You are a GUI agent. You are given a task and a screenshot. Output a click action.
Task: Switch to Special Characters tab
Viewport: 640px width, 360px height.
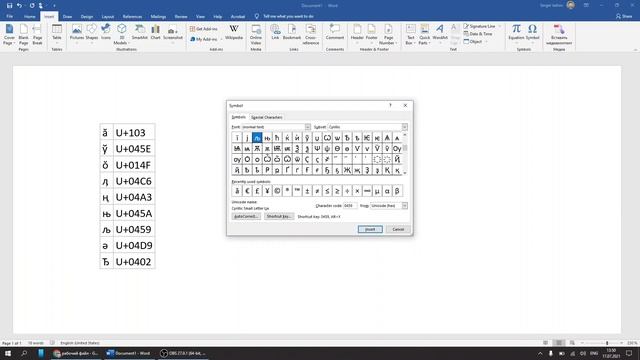pyautogui.click(x=267, y=117)
